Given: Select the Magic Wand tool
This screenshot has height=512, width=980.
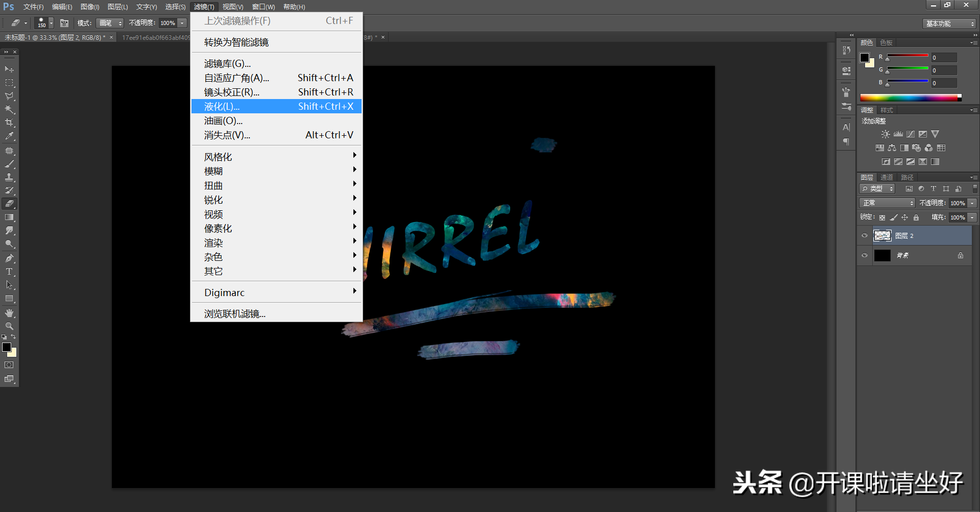Looking at the screenshot, I should (9, 109).
